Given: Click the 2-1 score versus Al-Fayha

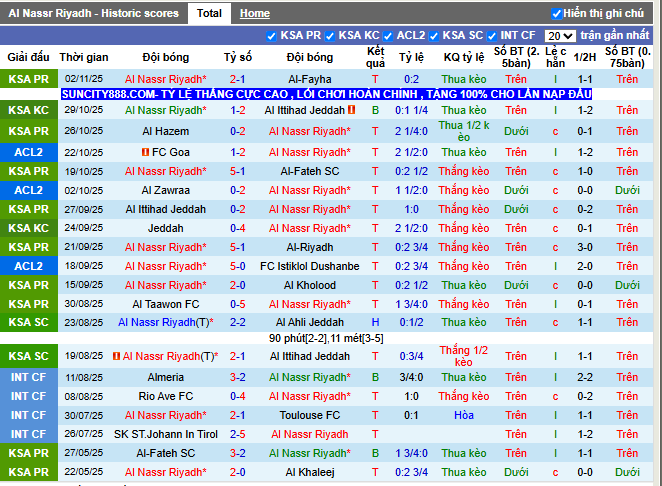Looking at the screenshot, I should coord(237,79).
